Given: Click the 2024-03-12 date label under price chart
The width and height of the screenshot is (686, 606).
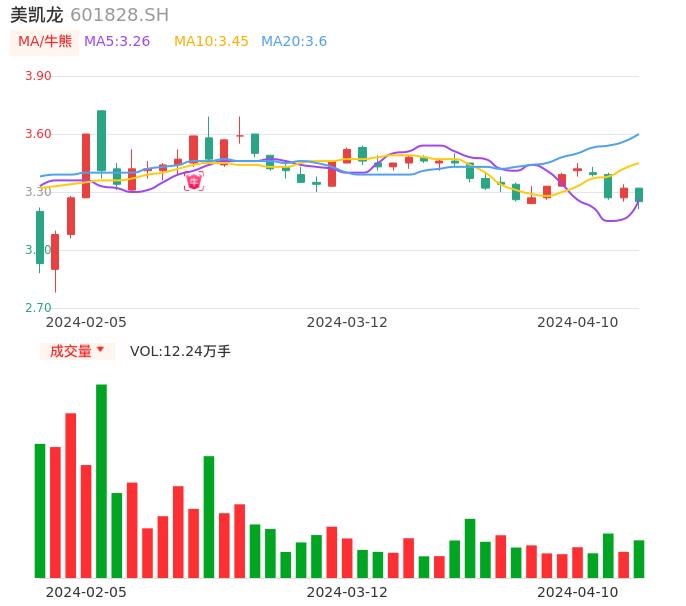Looking at the screenshot, I should pyautogui.click(x=347, y=322).
